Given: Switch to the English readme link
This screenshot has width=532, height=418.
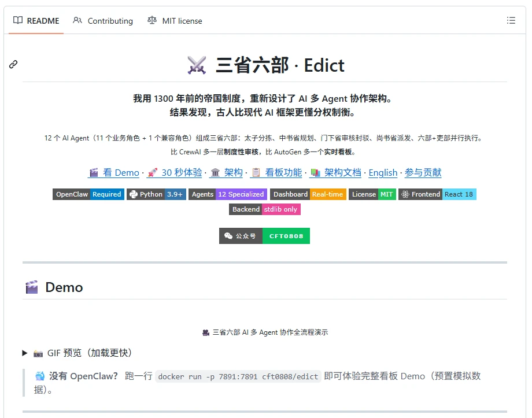Looking at the screenshot, I should pos(383,172).
